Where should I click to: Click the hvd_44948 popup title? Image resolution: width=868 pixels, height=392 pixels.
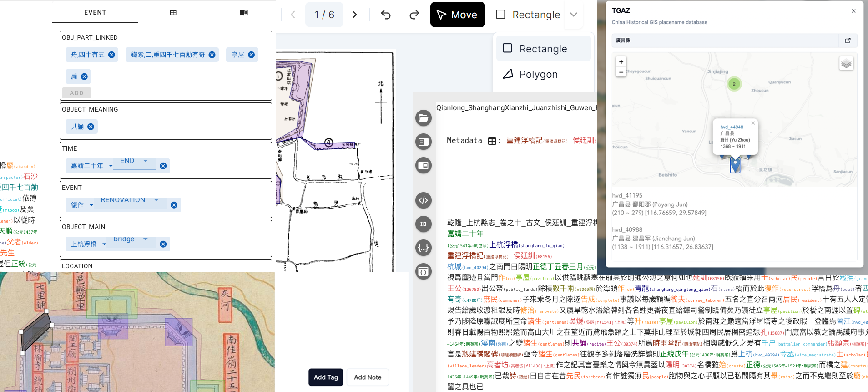[732, 127]
